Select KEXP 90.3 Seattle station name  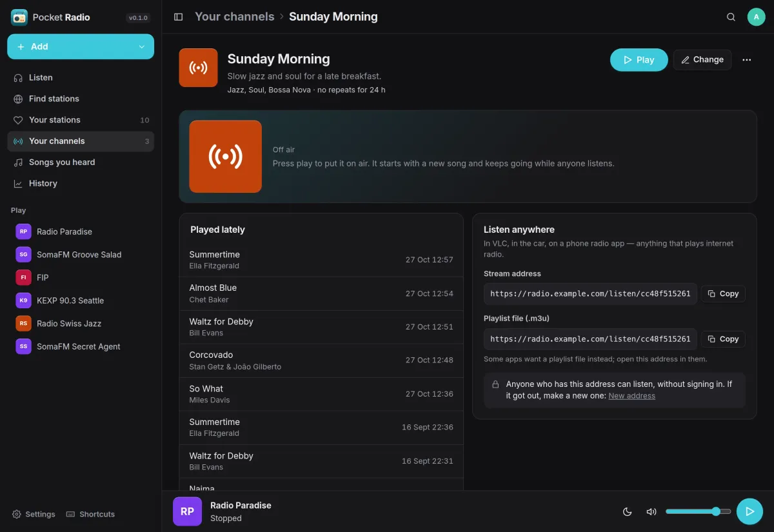70,300
